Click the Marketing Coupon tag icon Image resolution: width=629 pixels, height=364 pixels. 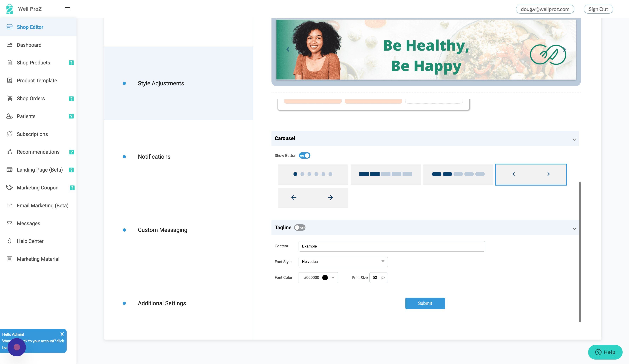10,187
